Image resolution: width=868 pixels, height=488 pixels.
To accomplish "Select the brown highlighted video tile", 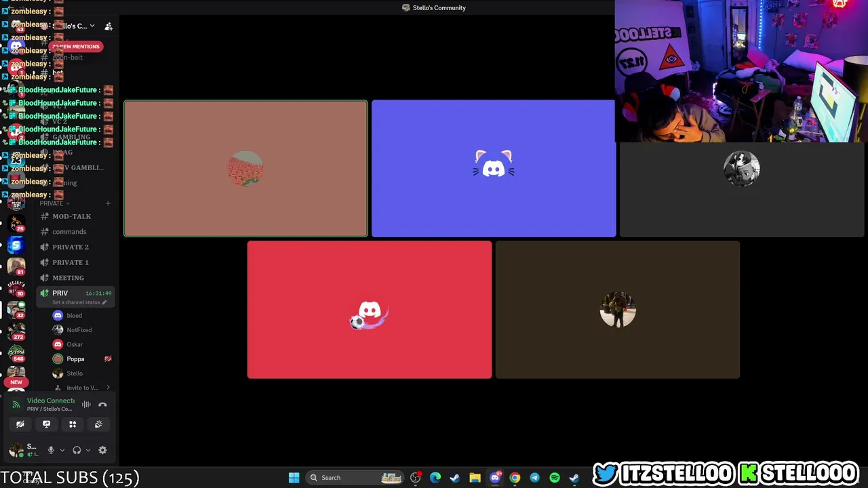I will (x=245, y=169).
